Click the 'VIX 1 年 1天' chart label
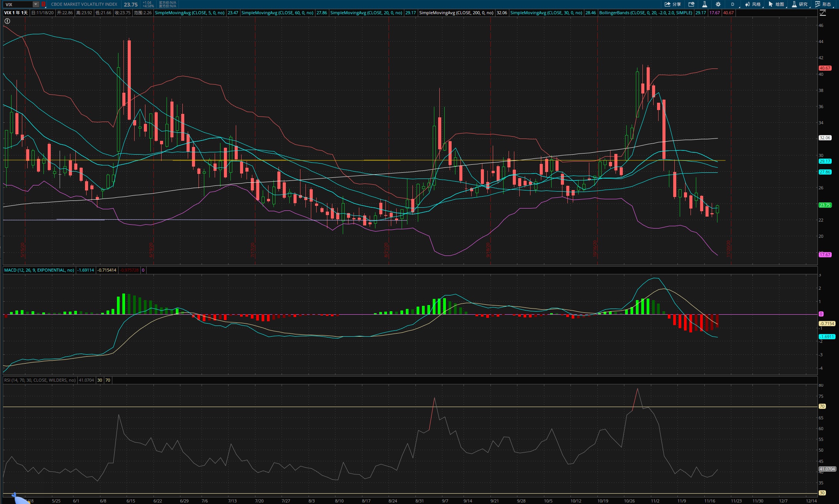 pyautogui.click(x=16, y=13)
